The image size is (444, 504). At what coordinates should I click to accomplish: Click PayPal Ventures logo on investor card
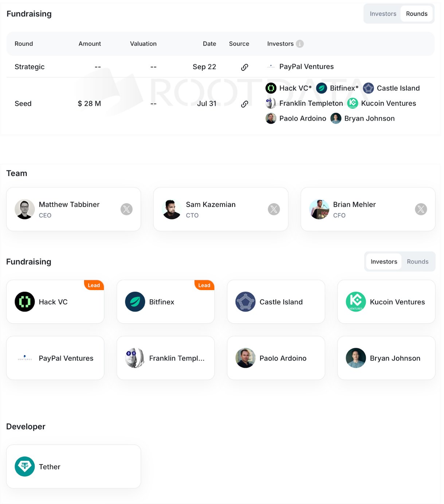(25, 358)
